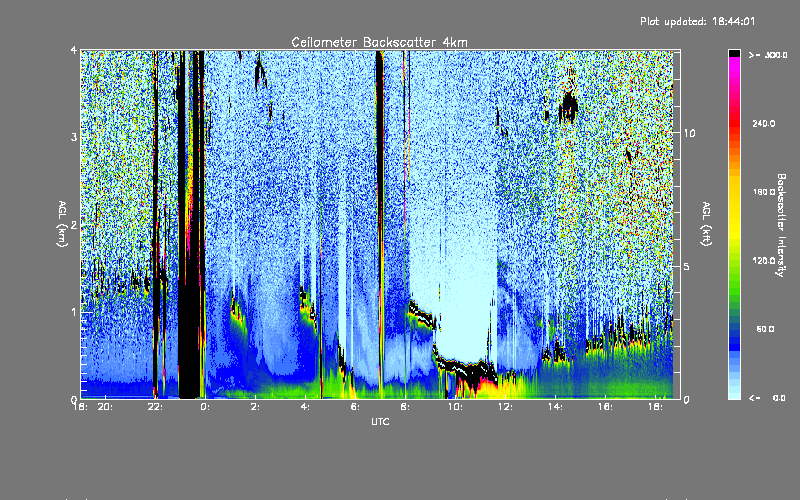Click the red region of the colorbar
The height and width of the screenshot is (500, 800).
(734, 125)
